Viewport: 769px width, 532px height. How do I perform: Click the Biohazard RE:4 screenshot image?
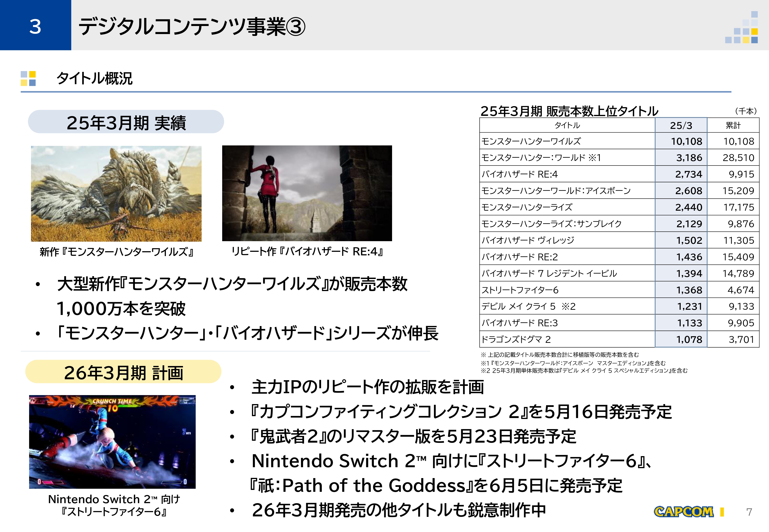coord(307,193)
